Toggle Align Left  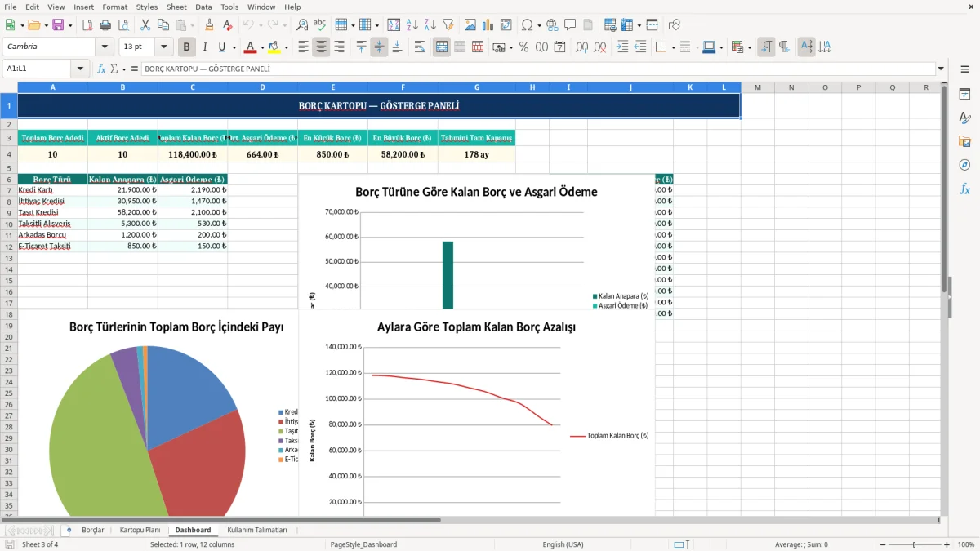click(x=303, y=47)
